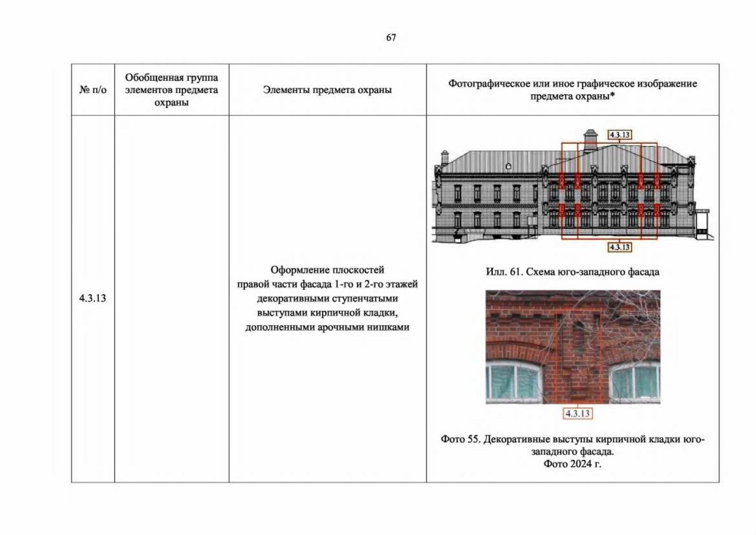Viewport: 756px width, 535px height.
Task: Click the right window in the brick photo
Action: (x=635, y=382)
